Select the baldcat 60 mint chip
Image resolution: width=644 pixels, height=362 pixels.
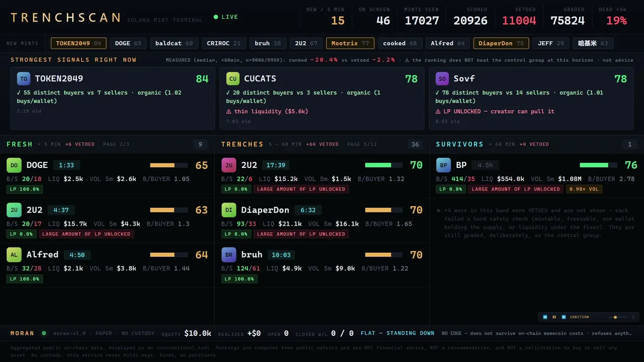[x=174, y=43]
